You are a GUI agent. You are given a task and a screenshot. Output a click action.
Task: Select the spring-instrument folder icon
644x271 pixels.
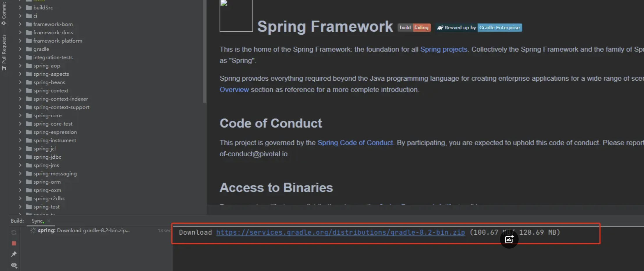pos(29,140)
